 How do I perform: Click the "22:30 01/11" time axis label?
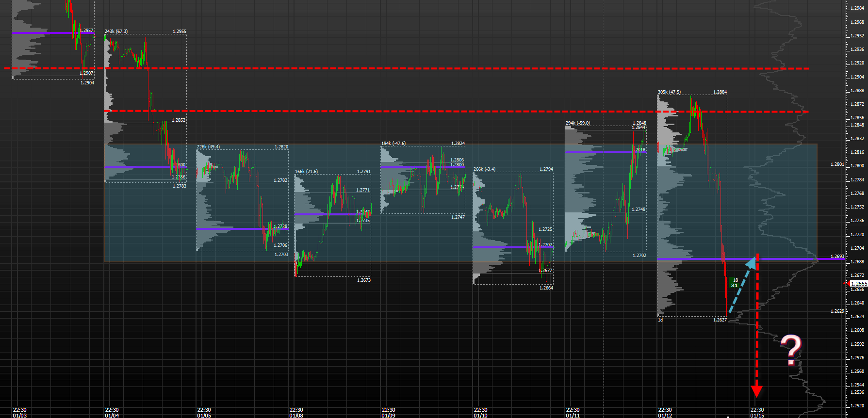point(573,413)
